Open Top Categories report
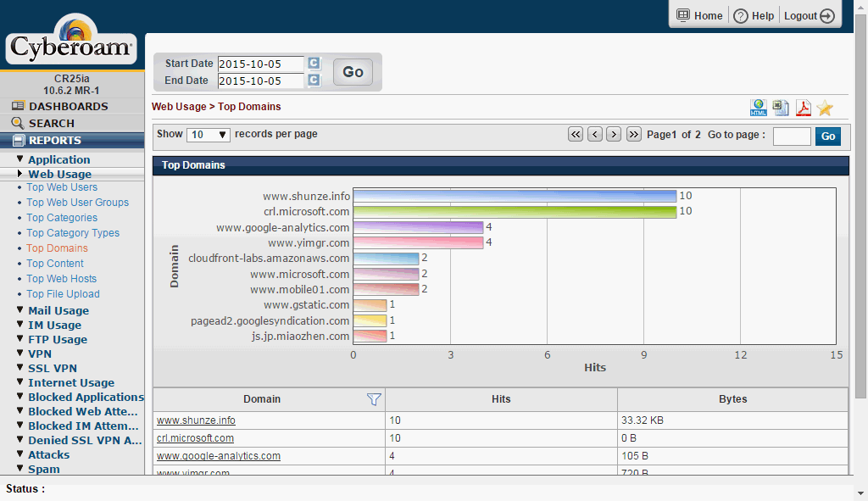Screen dimensions: 868x501 62,218
